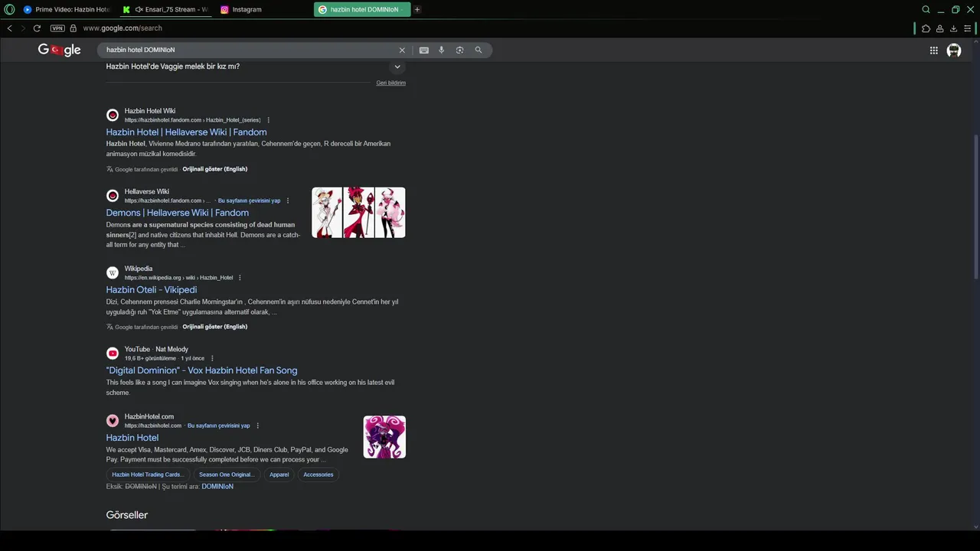Click the Google logo to go home
This screenshot has width=980, height=551.
click(x=59, y=50)
